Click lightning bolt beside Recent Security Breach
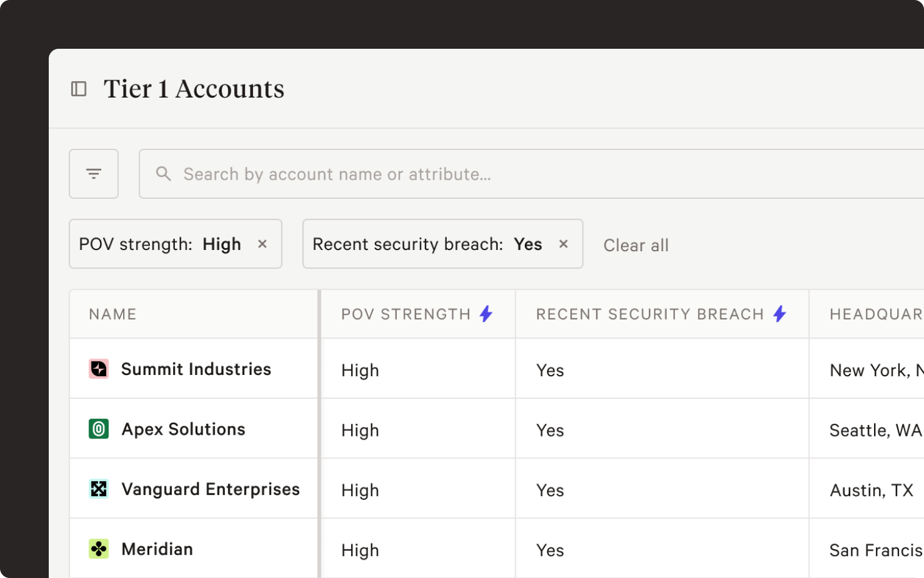This screenshot has width=924, height=578. point(780,314)
